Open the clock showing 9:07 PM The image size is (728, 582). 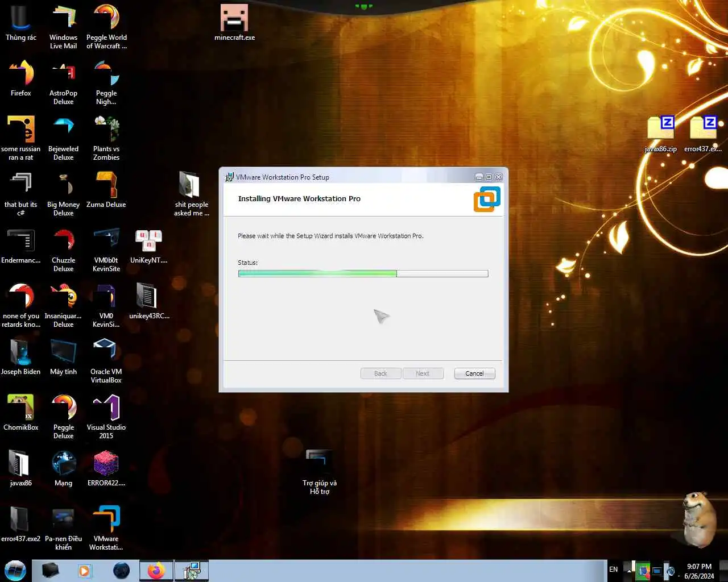coord(699,571)
